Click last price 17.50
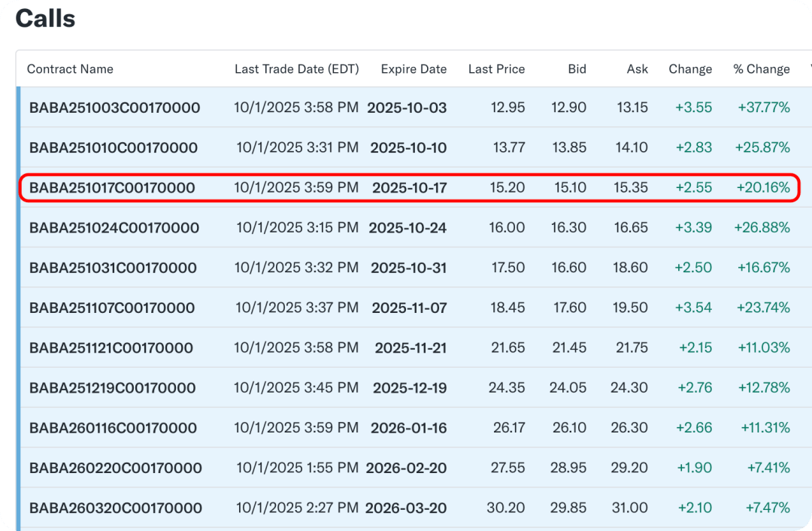812x531 pixels. pyautogui.click(x=508, y=268)
